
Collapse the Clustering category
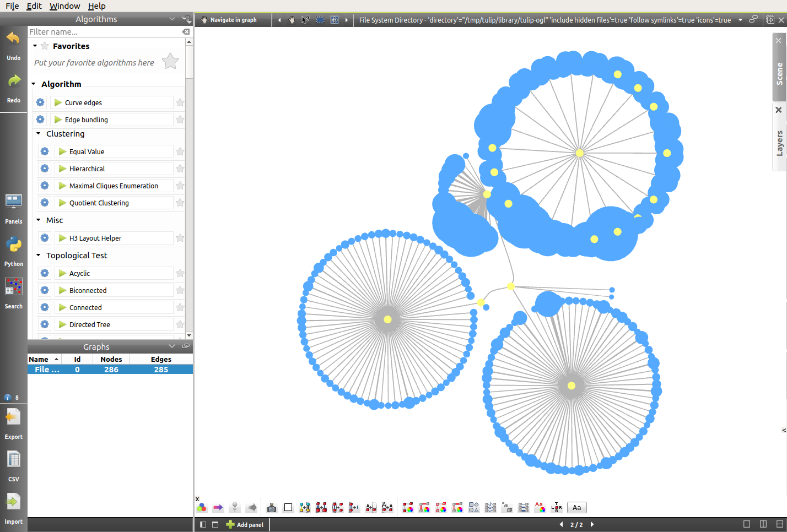[x=39, y=134]
